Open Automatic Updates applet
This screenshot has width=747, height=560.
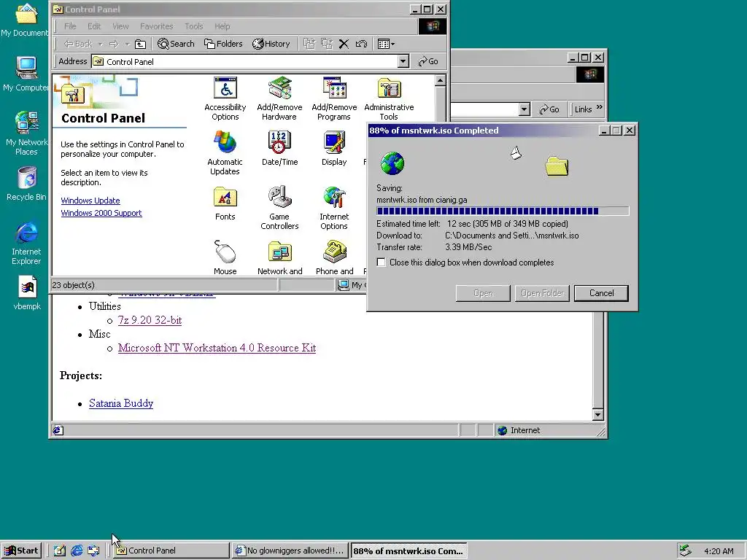click(x=225, y=153)
